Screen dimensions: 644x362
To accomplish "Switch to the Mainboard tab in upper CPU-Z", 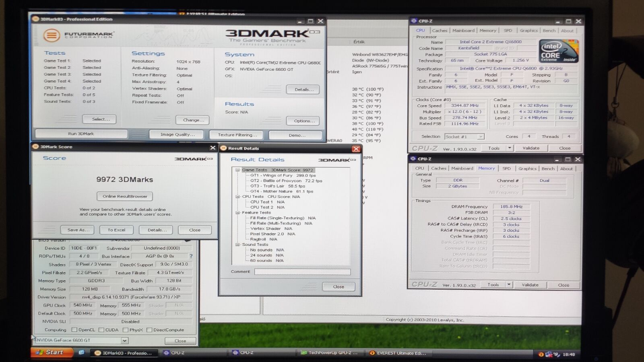I will [x=463, y=31].
